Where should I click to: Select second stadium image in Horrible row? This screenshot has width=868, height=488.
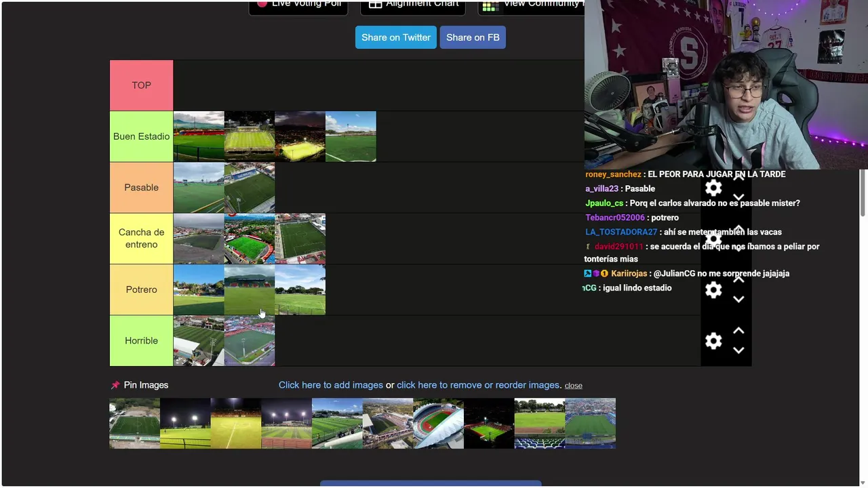pos(250,341)
